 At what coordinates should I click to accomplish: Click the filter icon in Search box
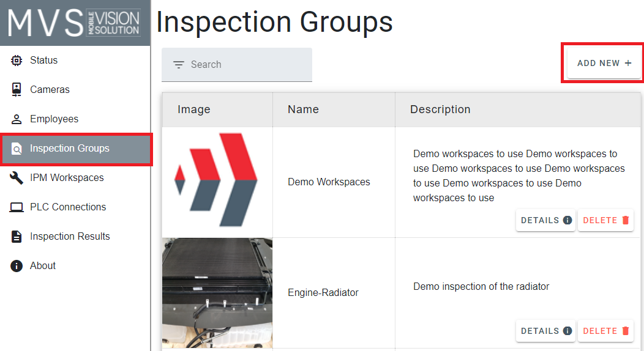click(x=179, y=65)
